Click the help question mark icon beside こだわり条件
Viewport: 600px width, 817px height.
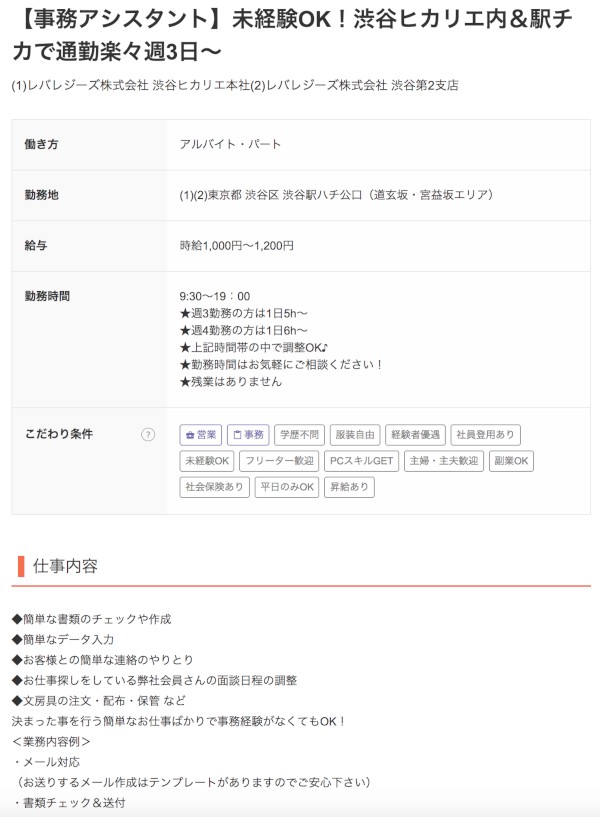[148, 435]
